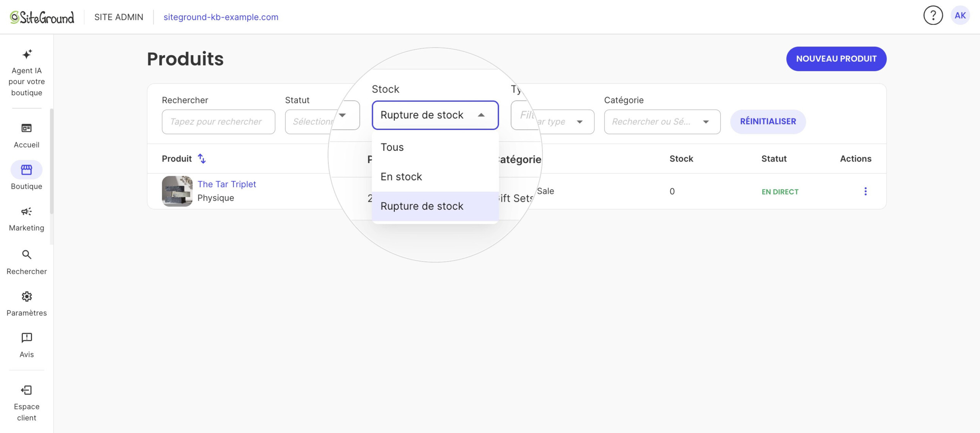980x433 pixels.
Task: Open the siteground-kb-example.com site link
Action: tap(221, 17)
